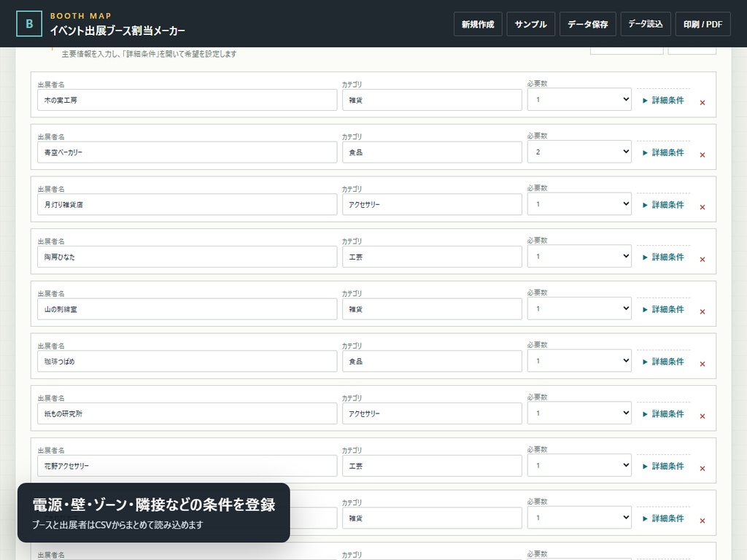This screenshot has width=747, height=560.
Task: Open 必要数 dropdown for 山の刺繍室
Action: click(579, 308)
